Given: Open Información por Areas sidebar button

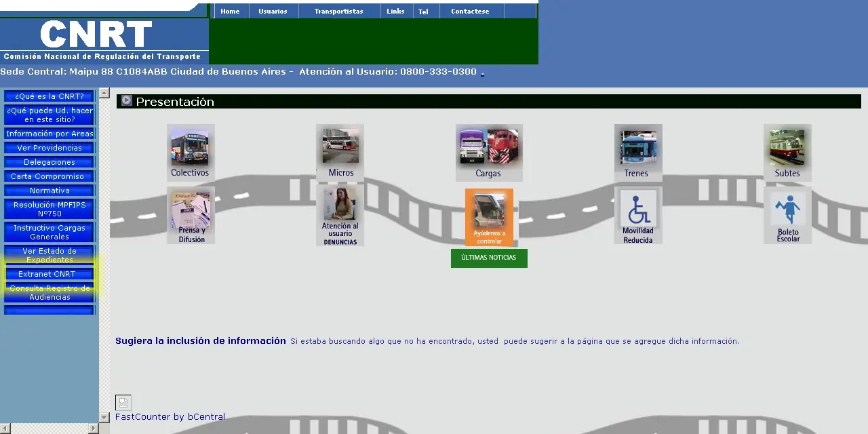Looking at the screenshot, I should [x=49, y=134].
